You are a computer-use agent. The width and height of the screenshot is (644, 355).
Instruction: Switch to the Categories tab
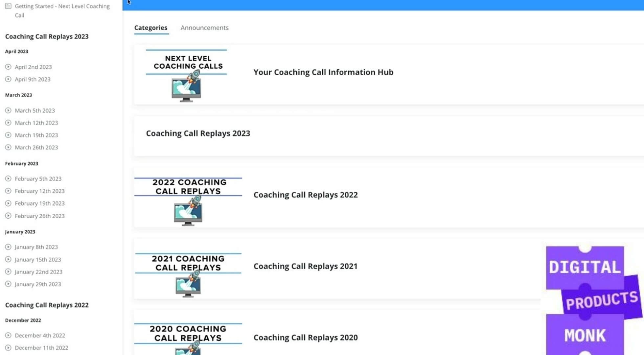tap(151, 28)
